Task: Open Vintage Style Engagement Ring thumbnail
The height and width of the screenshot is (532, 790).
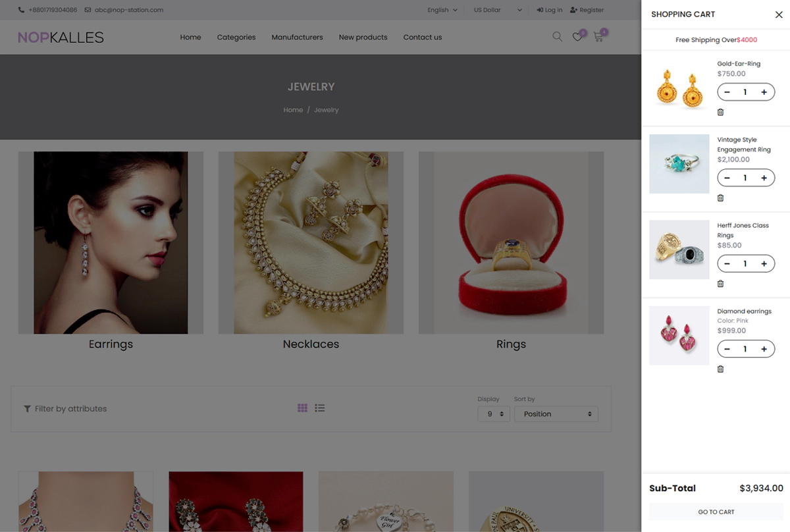Action: 679,164
